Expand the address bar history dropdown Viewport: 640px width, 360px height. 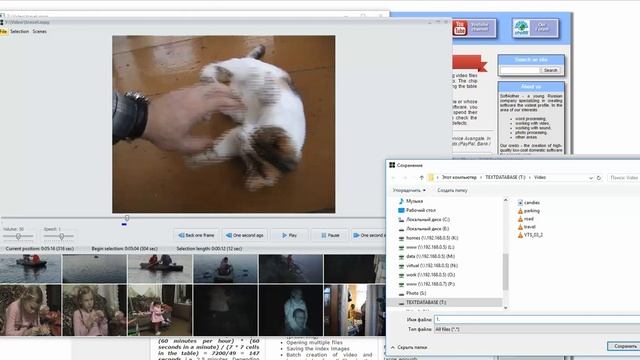591,178
